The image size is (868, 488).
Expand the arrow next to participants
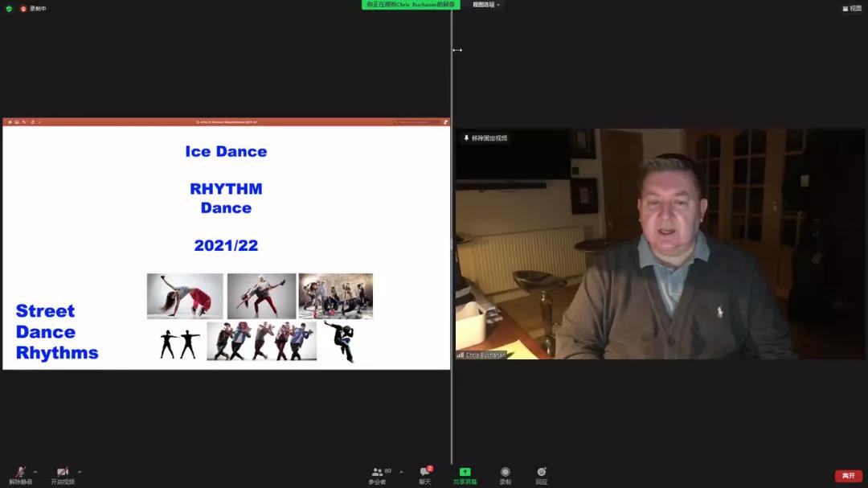pos(401,472)
